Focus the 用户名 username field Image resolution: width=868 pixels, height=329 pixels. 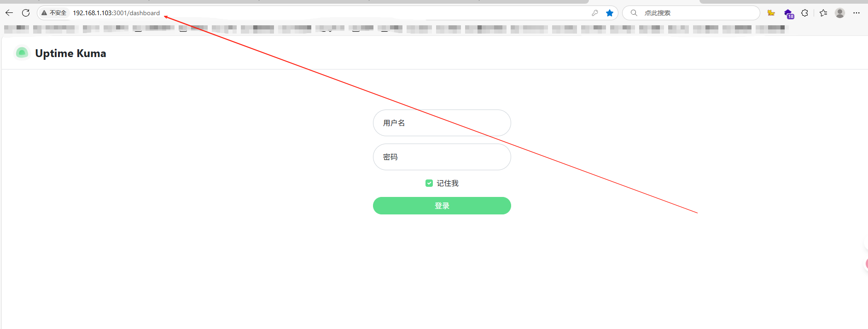pyautogui.click(x=442, y=123)
